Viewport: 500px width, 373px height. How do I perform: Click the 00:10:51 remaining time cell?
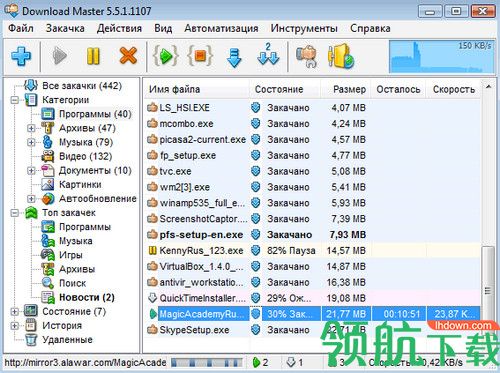pos(399,314)
